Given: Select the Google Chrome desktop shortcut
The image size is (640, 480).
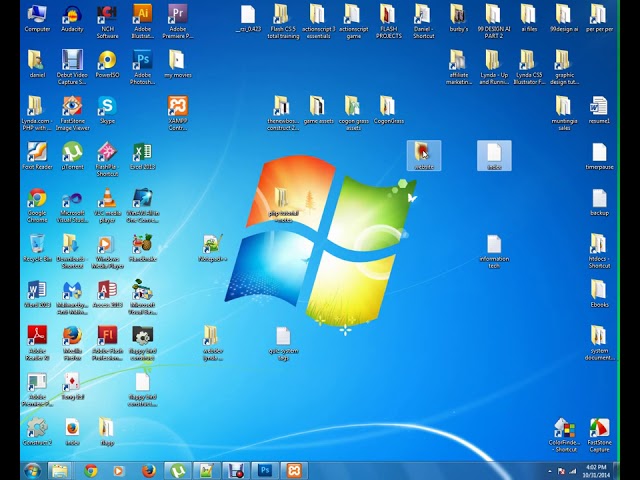Looking at the screenshot, I should point(37,206).
